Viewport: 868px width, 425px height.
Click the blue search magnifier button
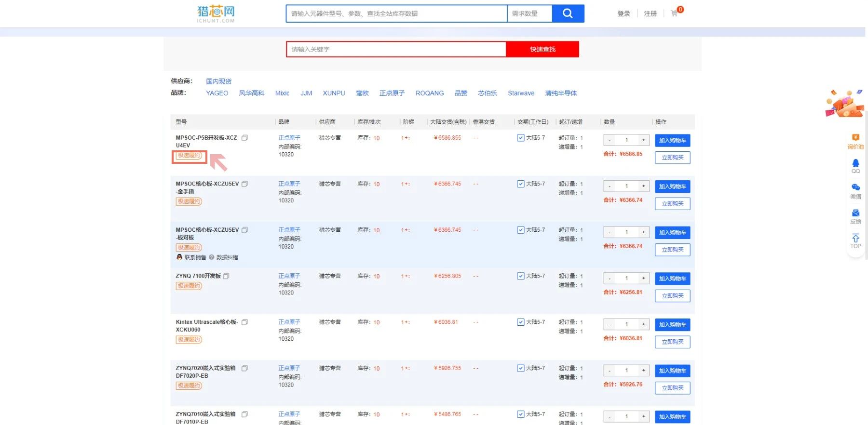pyautogui.click(x=568, y=13)
